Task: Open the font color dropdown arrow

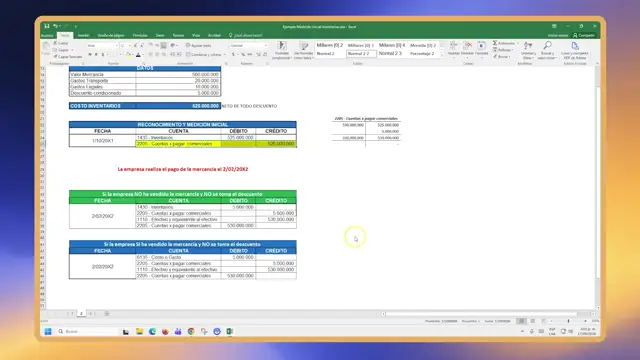Action: coord(142,54)
